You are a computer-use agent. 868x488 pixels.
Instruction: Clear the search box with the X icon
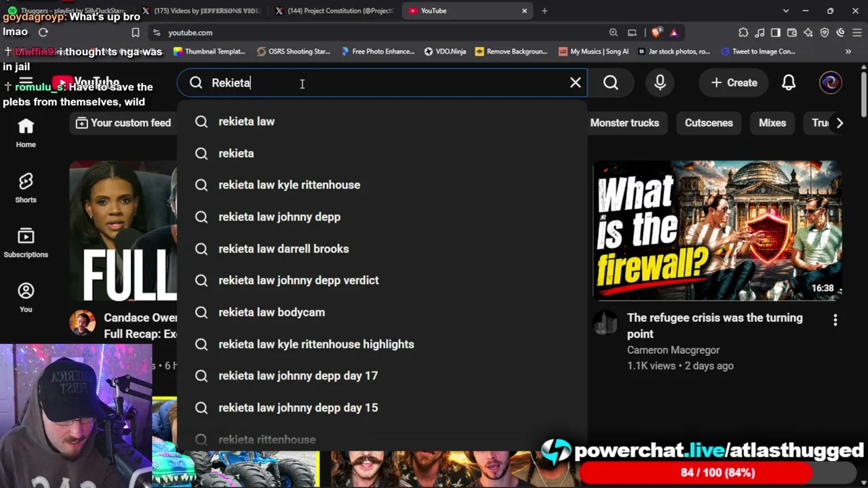click(576, 83)
